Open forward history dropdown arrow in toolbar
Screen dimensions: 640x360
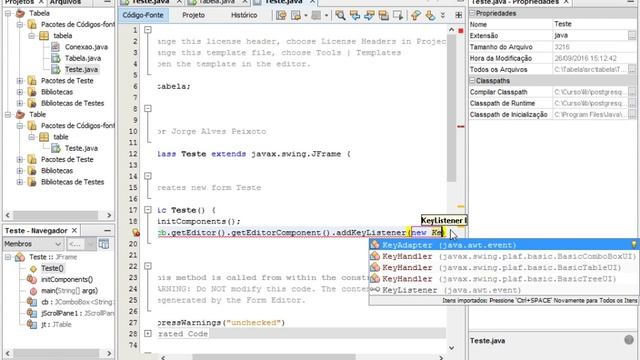pyautogui.click(x=306, y=16)
